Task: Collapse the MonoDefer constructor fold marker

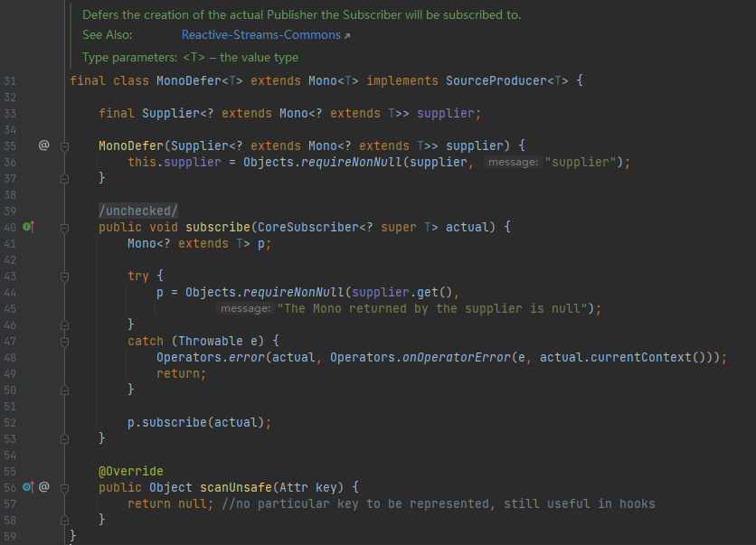Action: [64, 146]
